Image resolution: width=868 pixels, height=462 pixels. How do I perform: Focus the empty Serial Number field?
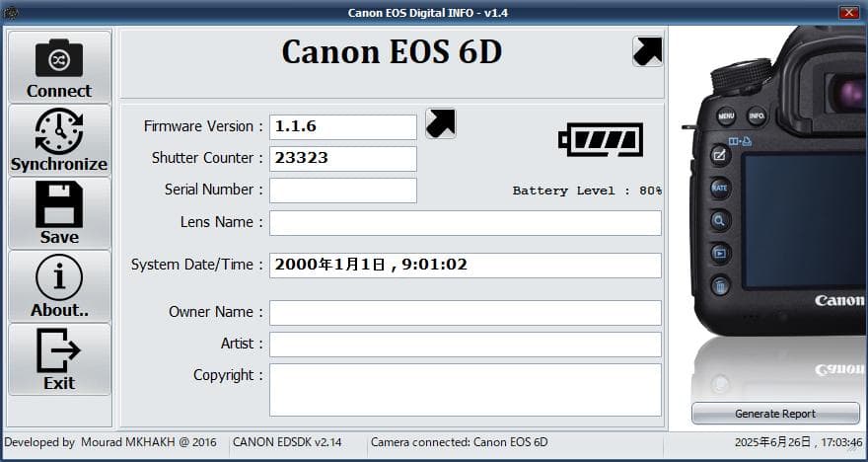(343, 190)
